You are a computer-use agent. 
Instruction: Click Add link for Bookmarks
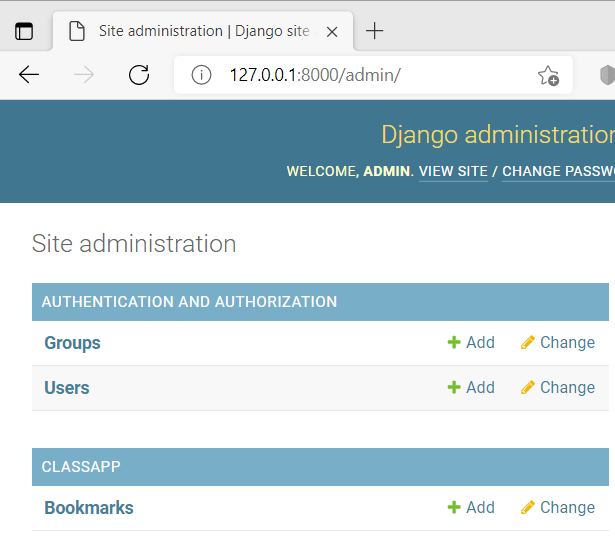click(x=480, y=507)
